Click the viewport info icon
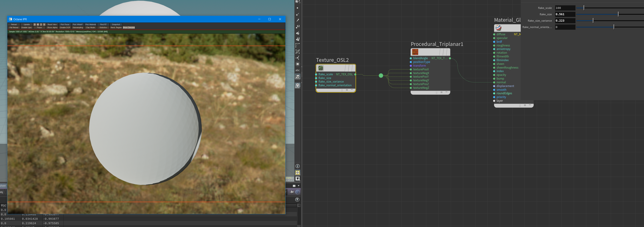Viewport: 644px width, 227px height. click(x=297, y=166)
